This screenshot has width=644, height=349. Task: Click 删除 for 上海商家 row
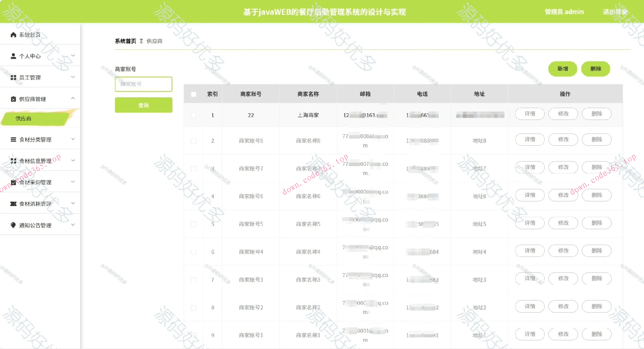pyautogui.click(x=597, y=114)
